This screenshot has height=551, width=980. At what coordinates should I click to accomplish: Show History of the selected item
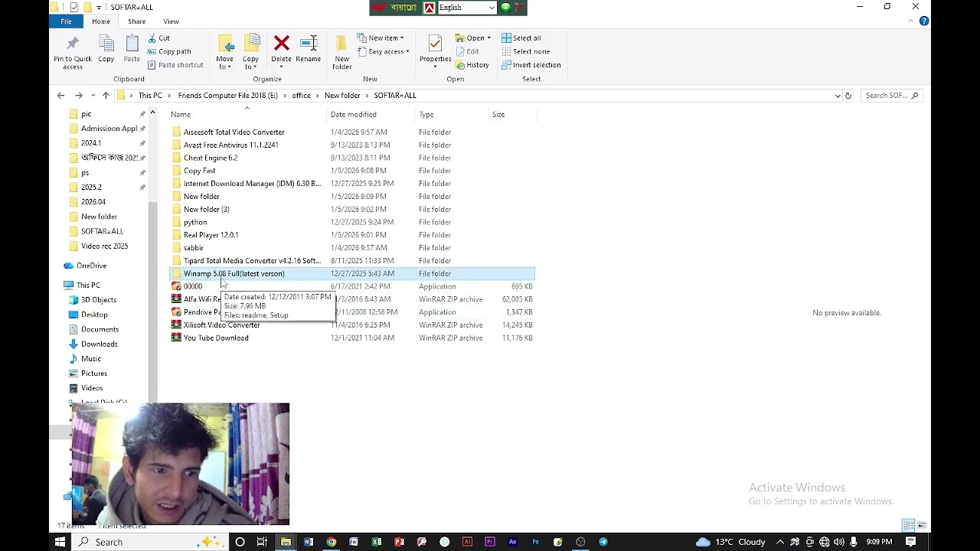[x=472, y=65]
